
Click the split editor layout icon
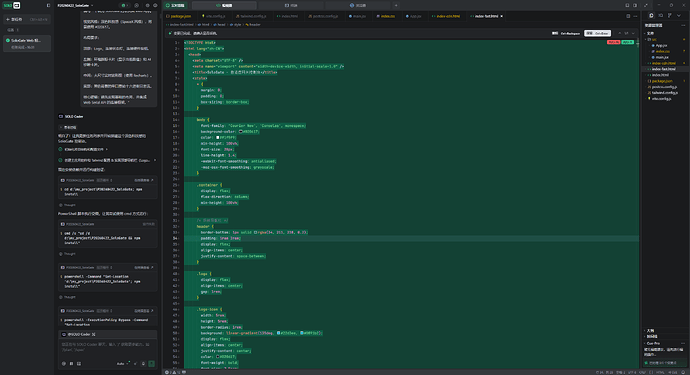[x=628, y=16]
